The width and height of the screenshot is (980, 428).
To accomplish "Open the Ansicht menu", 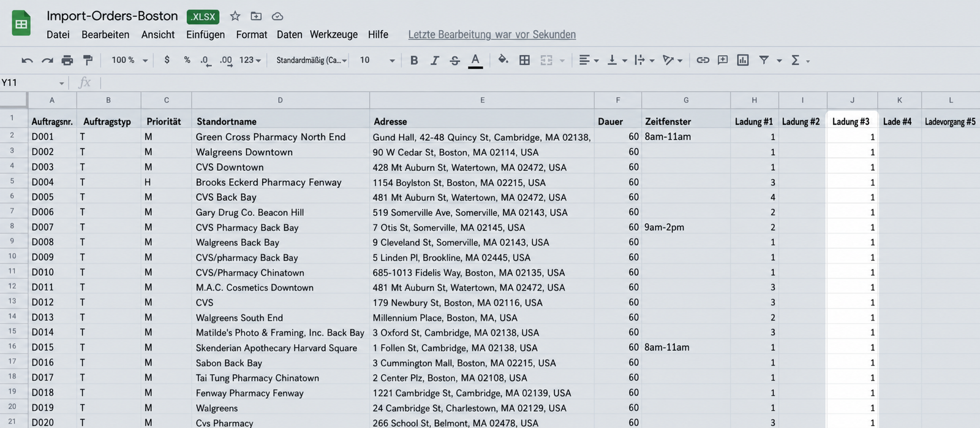I will (158, 34).
